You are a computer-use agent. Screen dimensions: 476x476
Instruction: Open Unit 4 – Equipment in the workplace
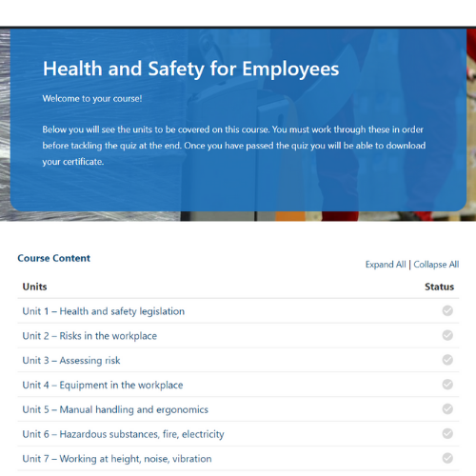[103, 385]
